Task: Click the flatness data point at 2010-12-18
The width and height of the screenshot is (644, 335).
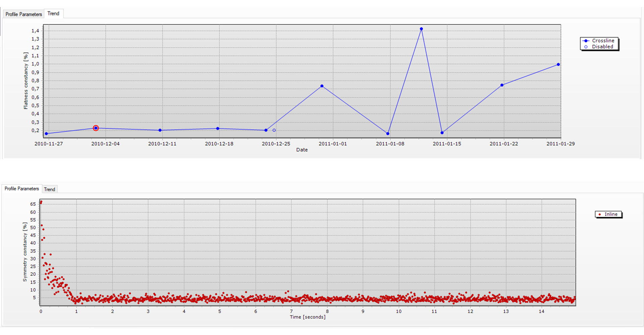Action: tap(218, 129)
